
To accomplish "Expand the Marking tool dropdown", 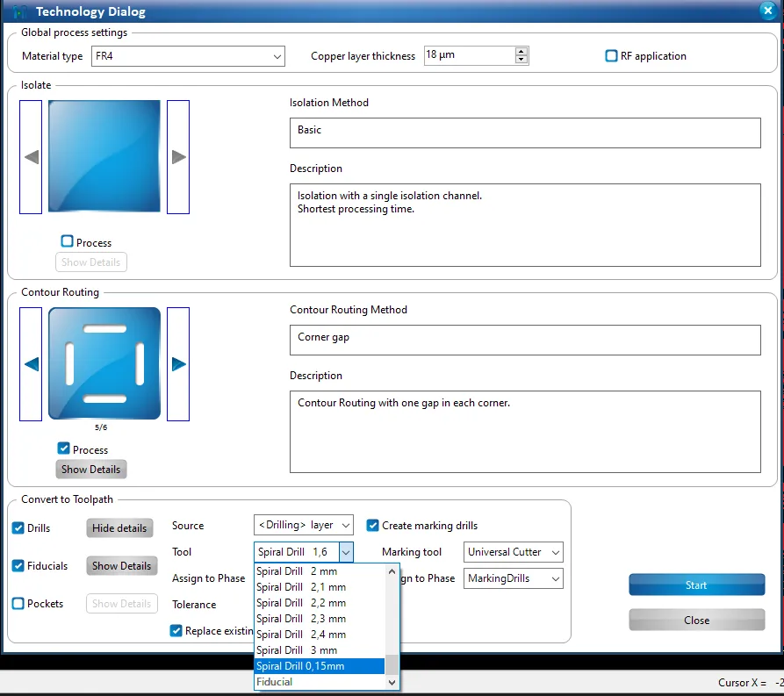I will click(x=513, y=552).
